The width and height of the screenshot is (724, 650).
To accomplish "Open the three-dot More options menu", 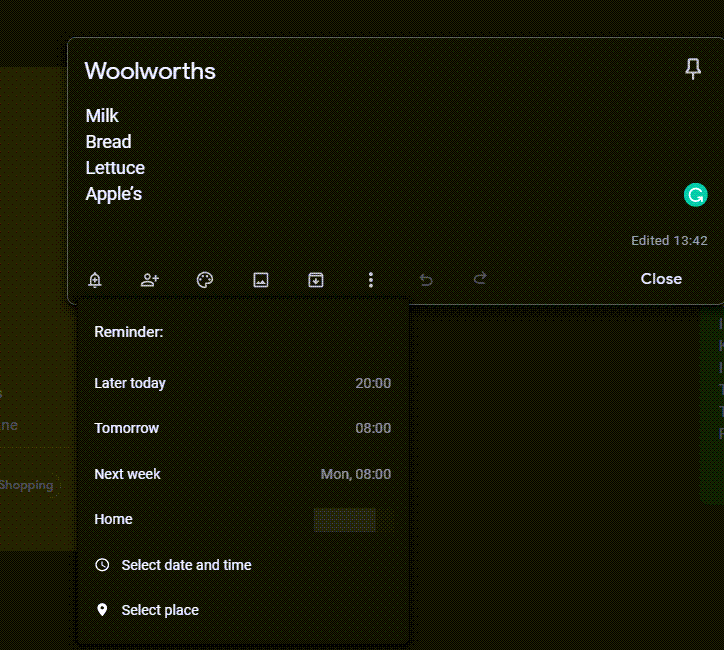I will click(x=371, y=280).
